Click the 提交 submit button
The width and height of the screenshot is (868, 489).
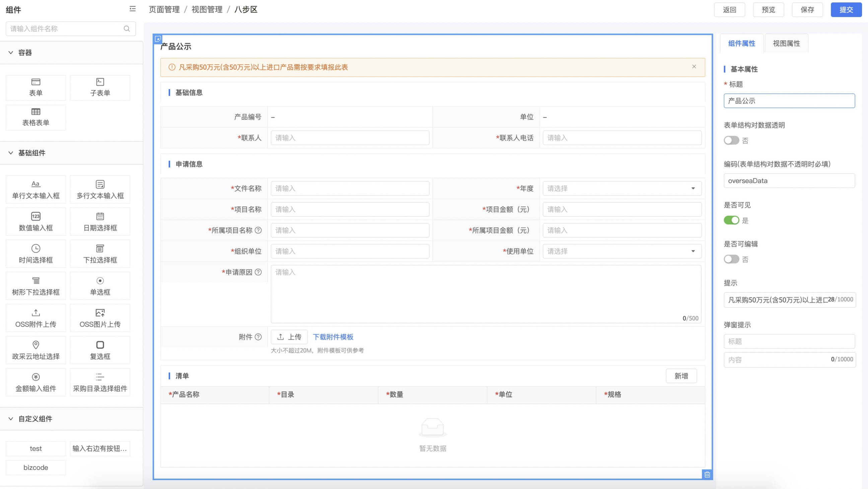(846, 9)
